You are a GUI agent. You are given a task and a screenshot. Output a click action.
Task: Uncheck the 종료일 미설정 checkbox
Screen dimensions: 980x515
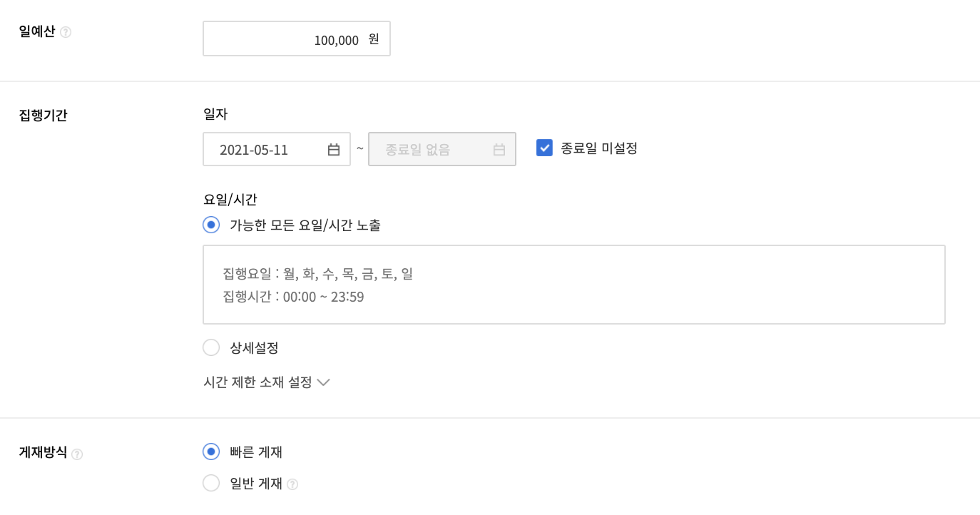(x=544, y=148)
